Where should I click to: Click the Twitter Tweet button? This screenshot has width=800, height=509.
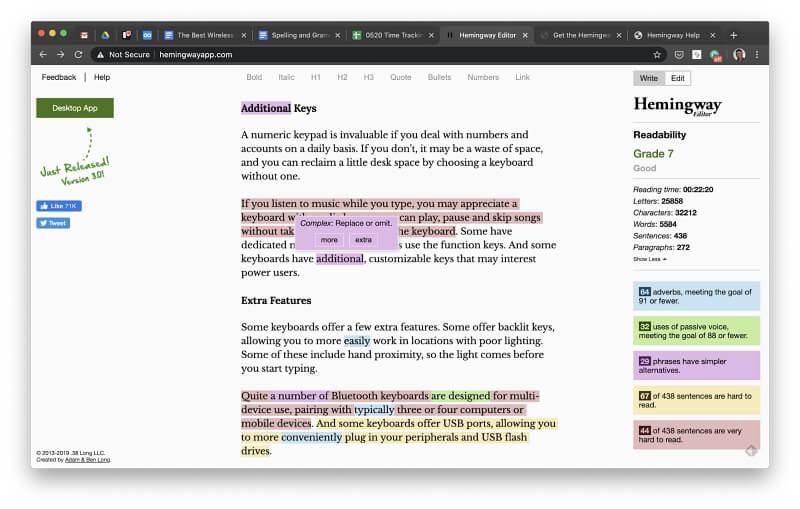click(53, 223)
